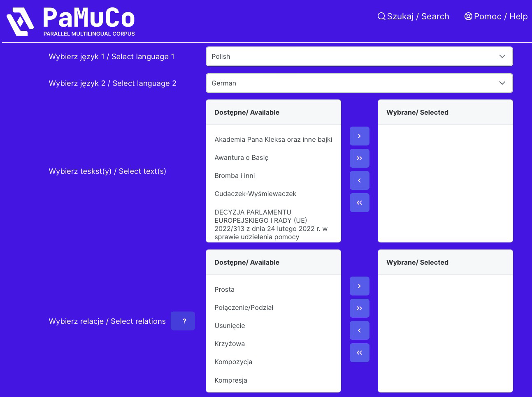Remove selected text from Selected list

pos(359,180)
